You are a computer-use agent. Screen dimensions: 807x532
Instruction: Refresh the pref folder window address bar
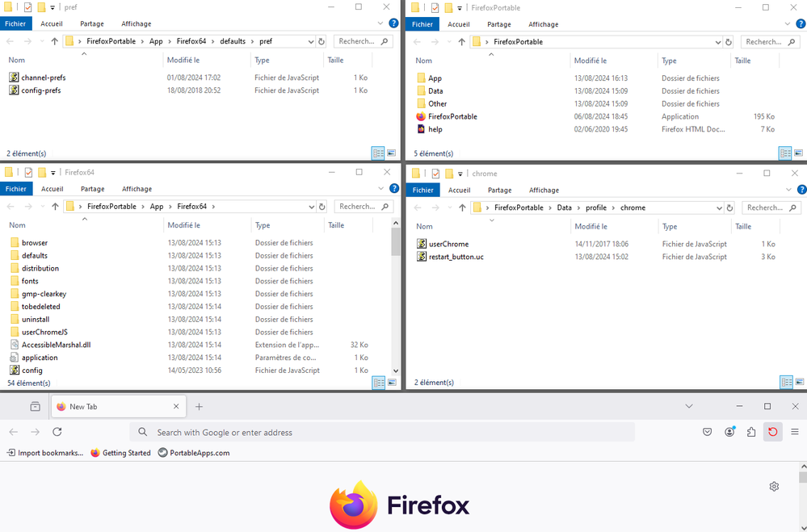322,42
